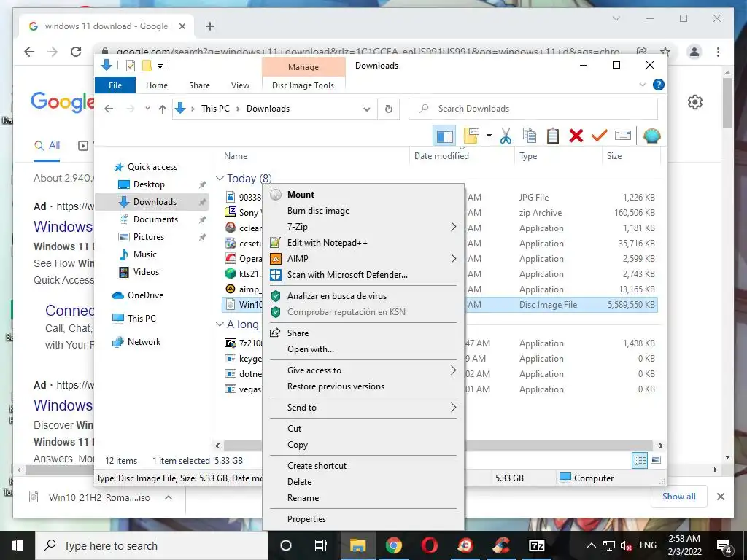Click the red X delete toolbar icon

576,136
